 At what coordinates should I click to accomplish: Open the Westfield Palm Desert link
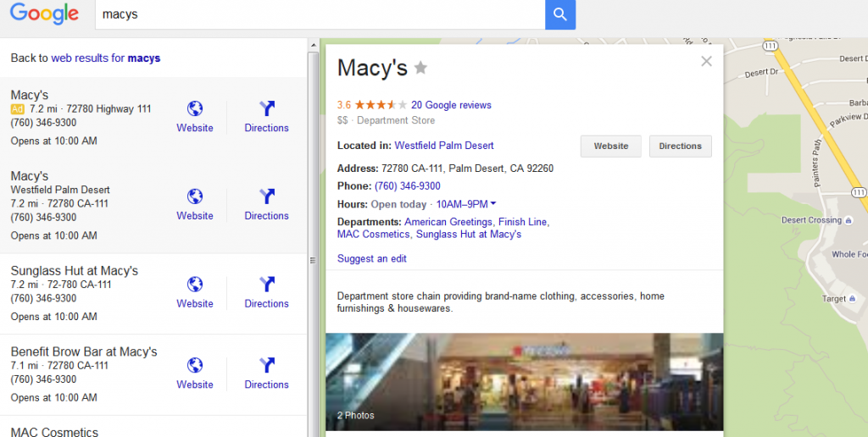[444, 146]
